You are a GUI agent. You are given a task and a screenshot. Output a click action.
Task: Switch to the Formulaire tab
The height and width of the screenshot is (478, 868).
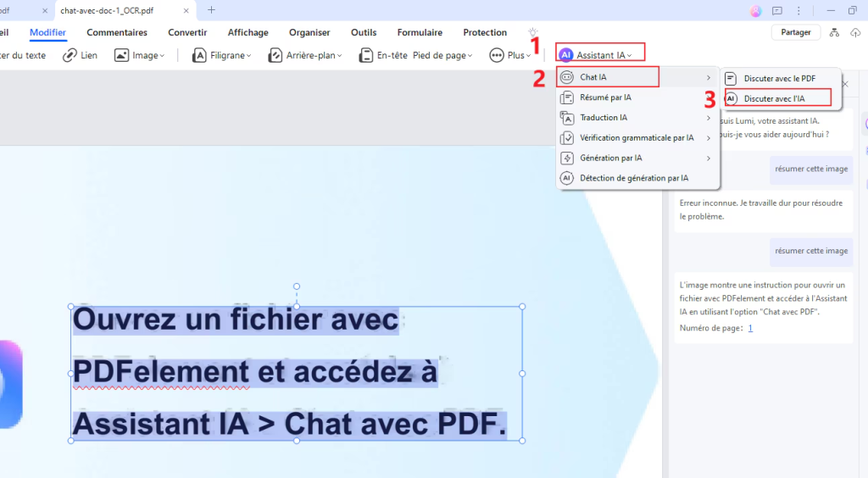(420, 33)
